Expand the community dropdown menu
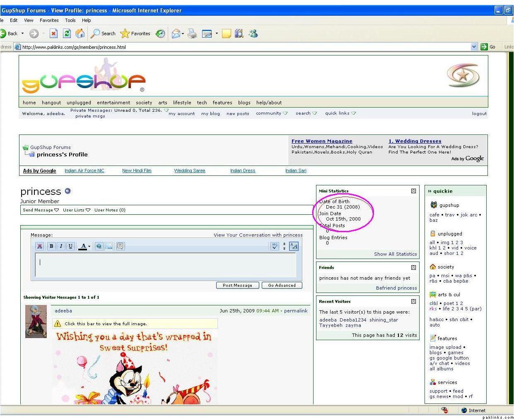This screenshot has width=514, height=420. tap(271, 113)
